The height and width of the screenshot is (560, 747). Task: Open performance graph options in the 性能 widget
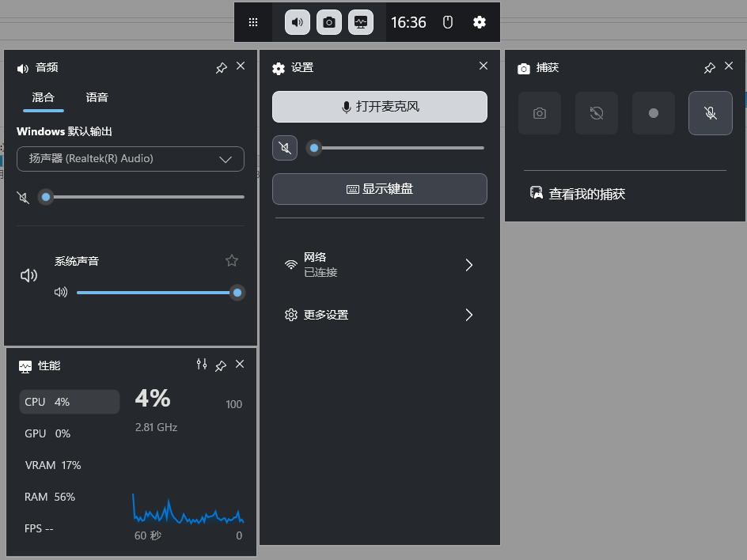click(202, 365)
